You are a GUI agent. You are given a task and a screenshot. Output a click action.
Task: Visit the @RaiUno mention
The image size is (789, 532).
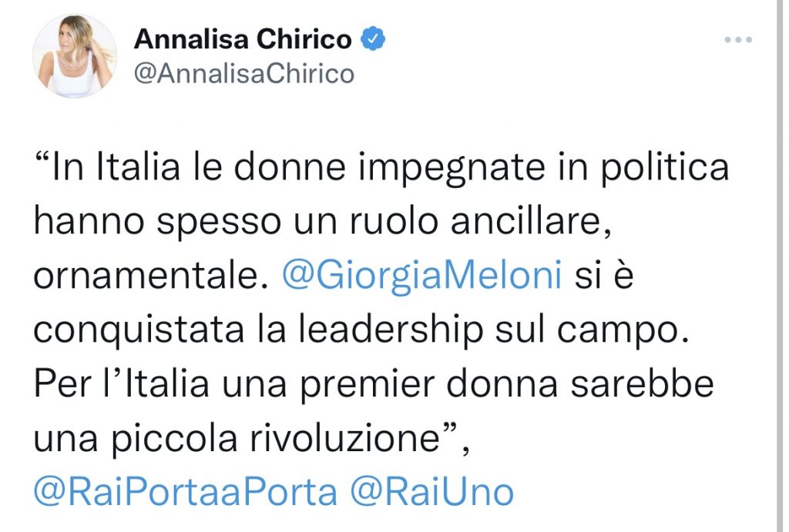point(431,492)
